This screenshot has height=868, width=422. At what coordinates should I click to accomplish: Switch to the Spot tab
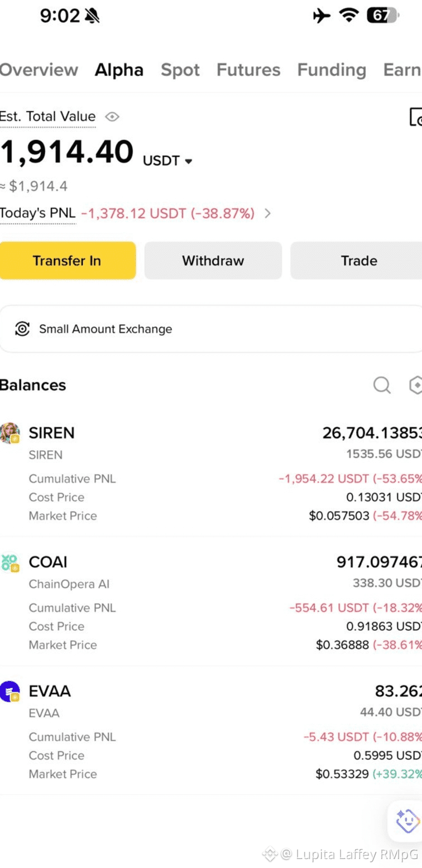tap(180, 70)
